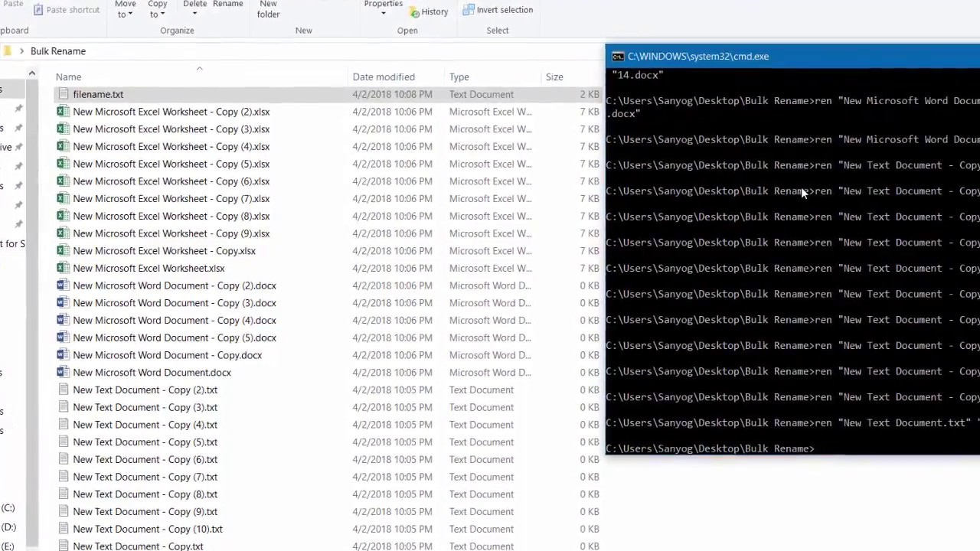
Task: Click Excel icon of Worksheet - Copy (2).xlsx
Action: tap(63, 112)
